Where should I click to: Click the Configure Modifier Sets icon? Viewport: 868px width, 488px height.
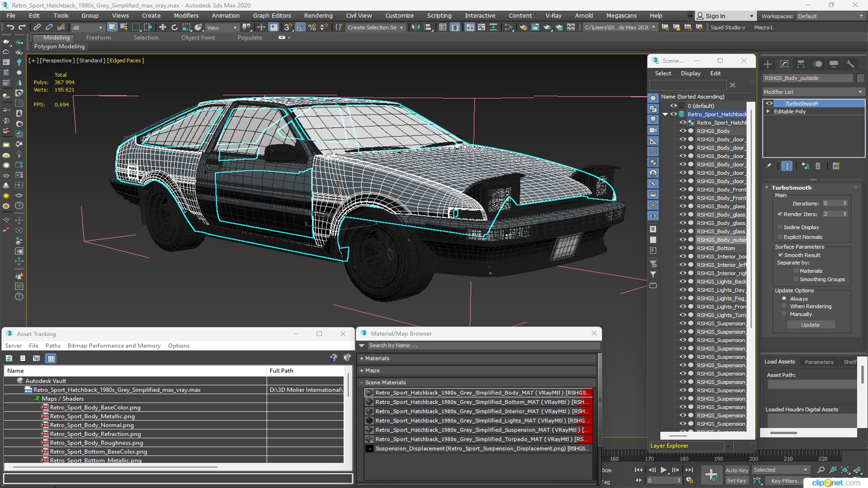[x=836, y=166]
